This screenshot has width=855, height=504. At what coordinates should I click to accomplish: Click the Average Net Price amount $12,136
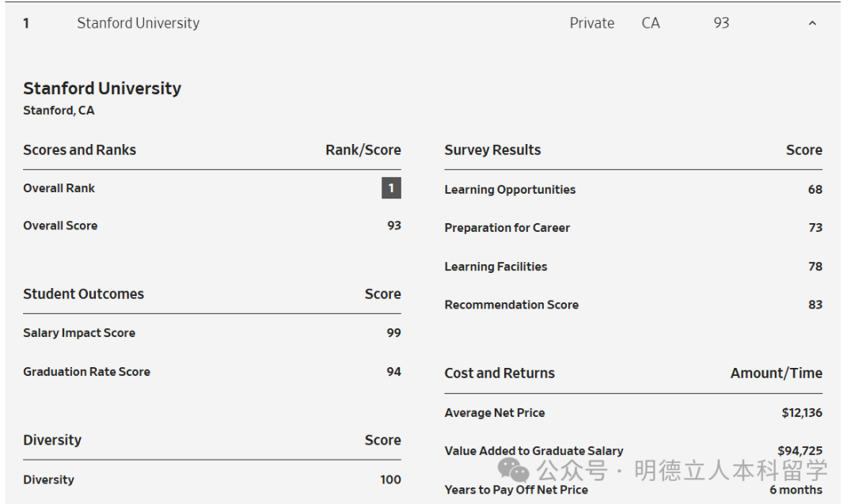(x=801, y=413)
